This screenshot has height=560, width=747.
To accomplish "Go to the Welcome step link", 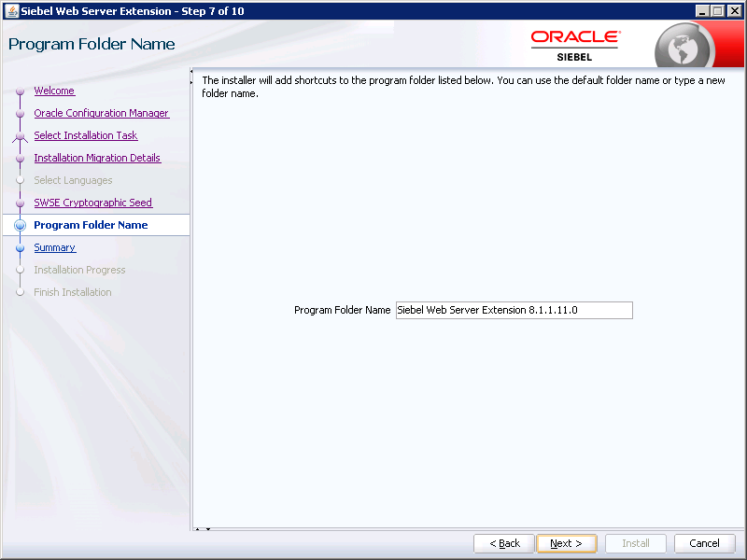I will [x=54, y=91].
